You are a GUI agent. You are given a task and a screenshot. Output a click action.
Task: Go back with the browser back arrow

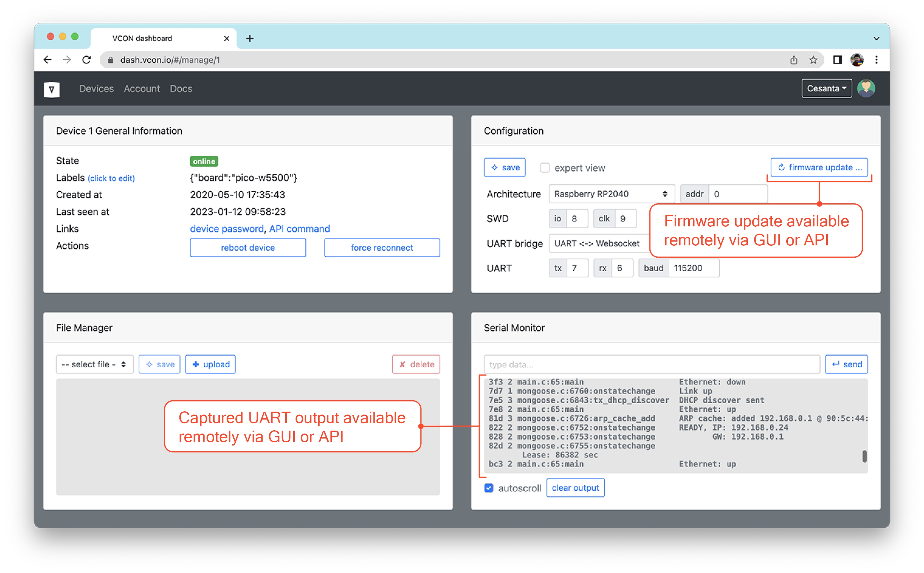47,60
